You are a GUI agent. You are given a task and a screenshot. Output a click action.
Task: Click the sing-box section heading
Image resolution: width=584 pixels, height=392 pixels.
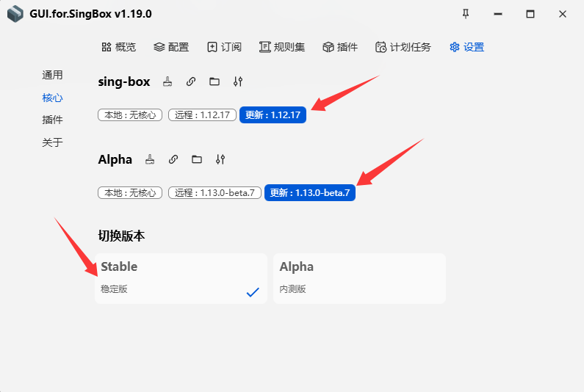(x=124, y=81)
